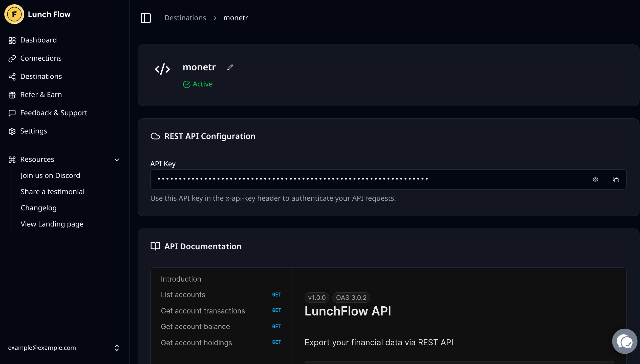Open Settings from sidebar
The width and height of the screenshot is (640, 364).
tap(34, 131)
